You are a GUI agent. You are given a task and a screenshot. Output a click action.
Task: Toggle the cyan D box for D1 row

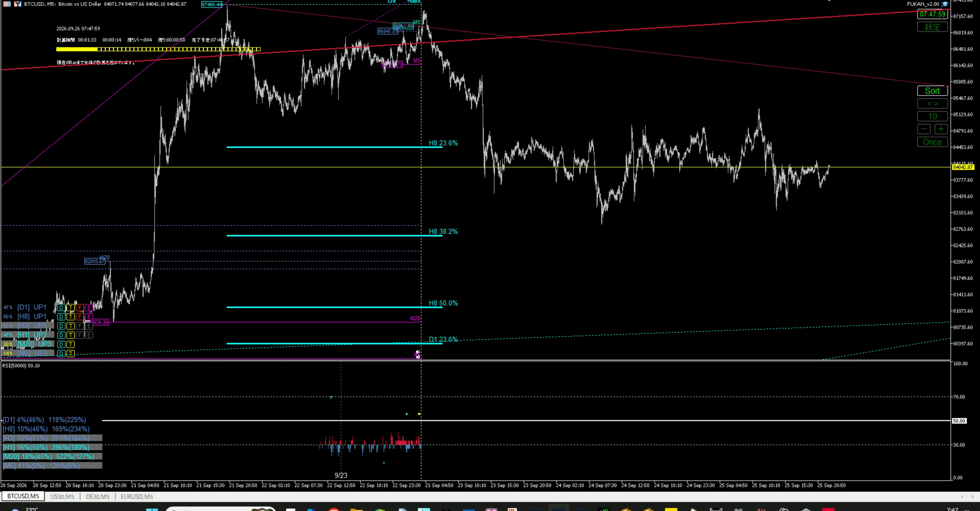pos(61,308)
